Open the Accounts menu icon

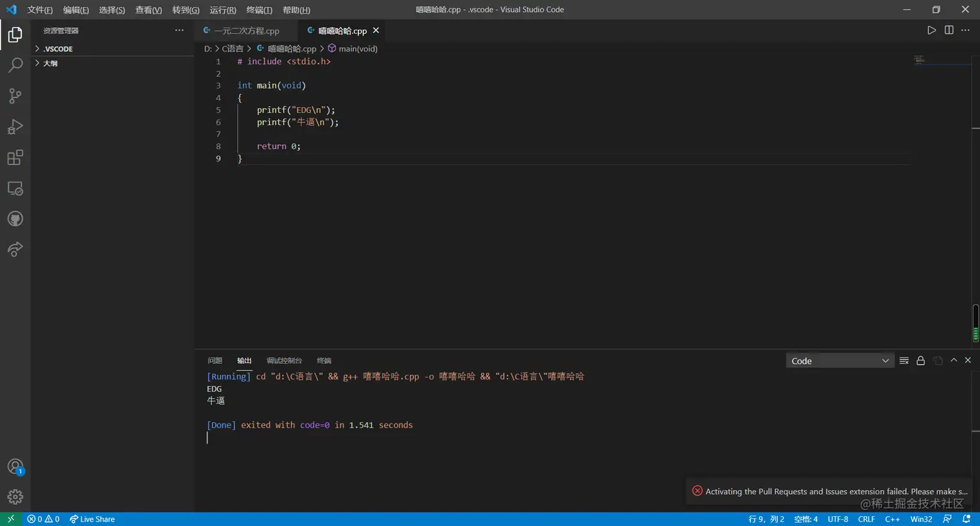click(x=15, y=466)
